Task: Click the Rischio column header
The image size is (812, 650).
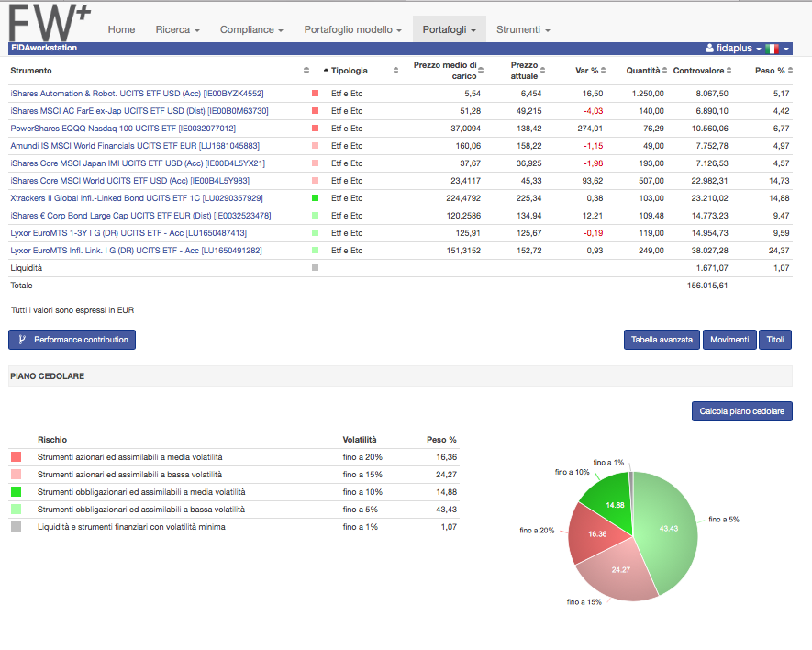Action: 52,440
